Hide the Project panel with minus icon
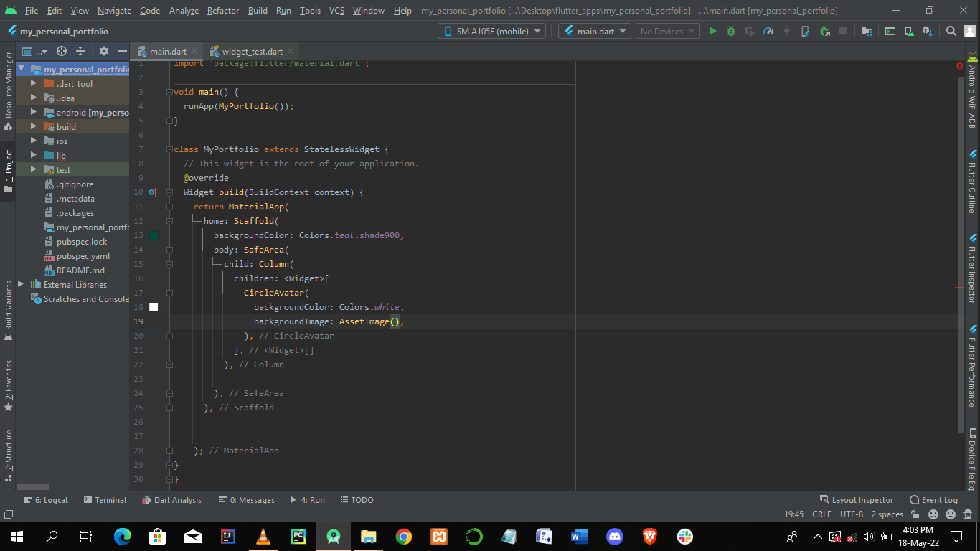980x551 pixels. pos(122,51)
